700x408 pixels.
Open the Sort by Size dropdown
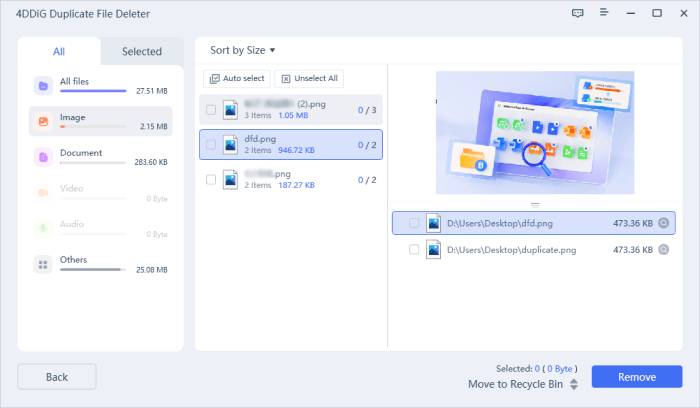coord(242,50)
